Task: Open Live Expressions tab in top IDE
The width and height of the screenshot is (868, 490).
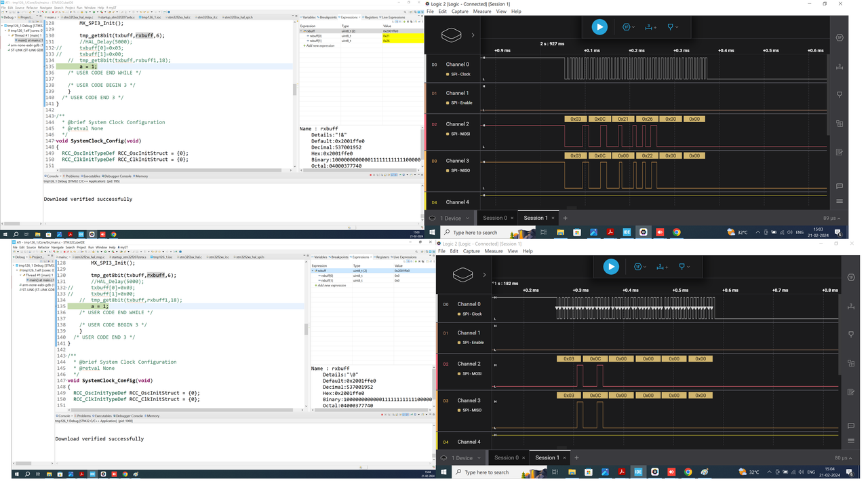Action: 392,18
